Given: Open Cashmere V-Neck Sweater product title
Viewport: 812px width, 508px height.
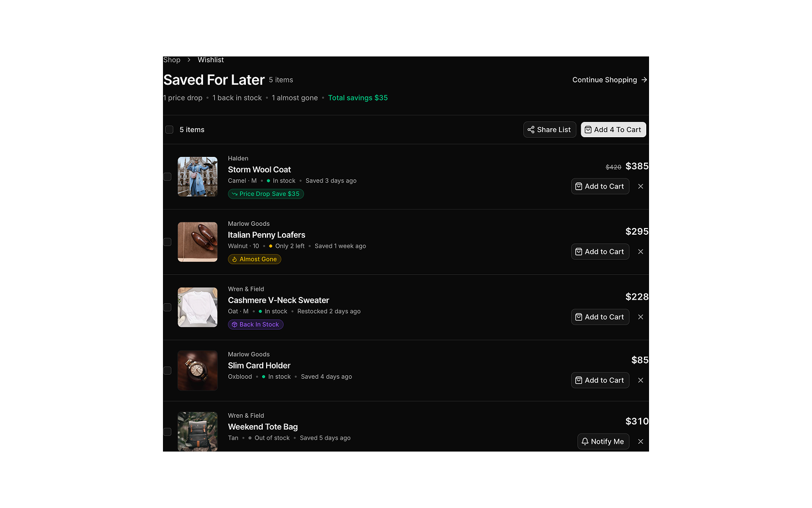Looking at the screenshot, I should point(279,300).
